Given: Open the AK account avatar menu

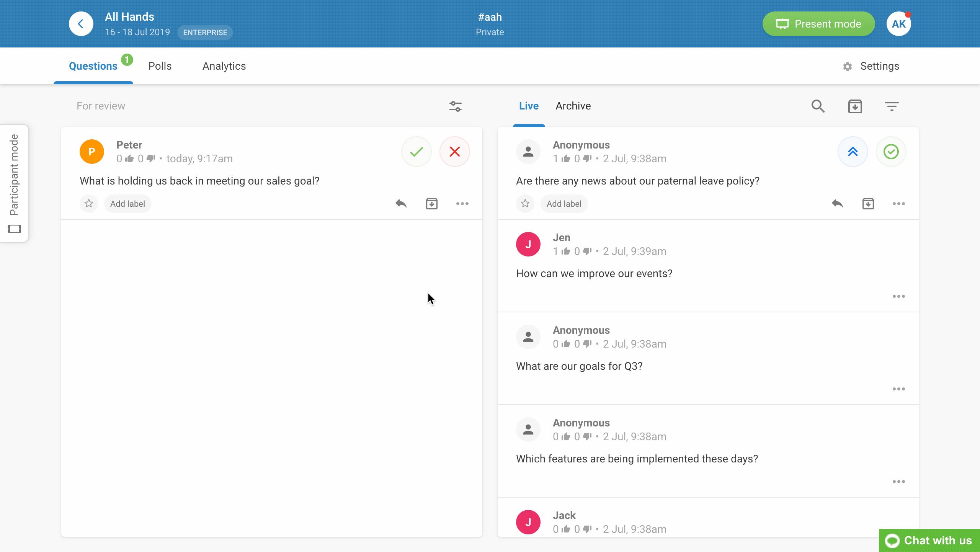Looking at the screenshot, I should click(x=898, y=24).
